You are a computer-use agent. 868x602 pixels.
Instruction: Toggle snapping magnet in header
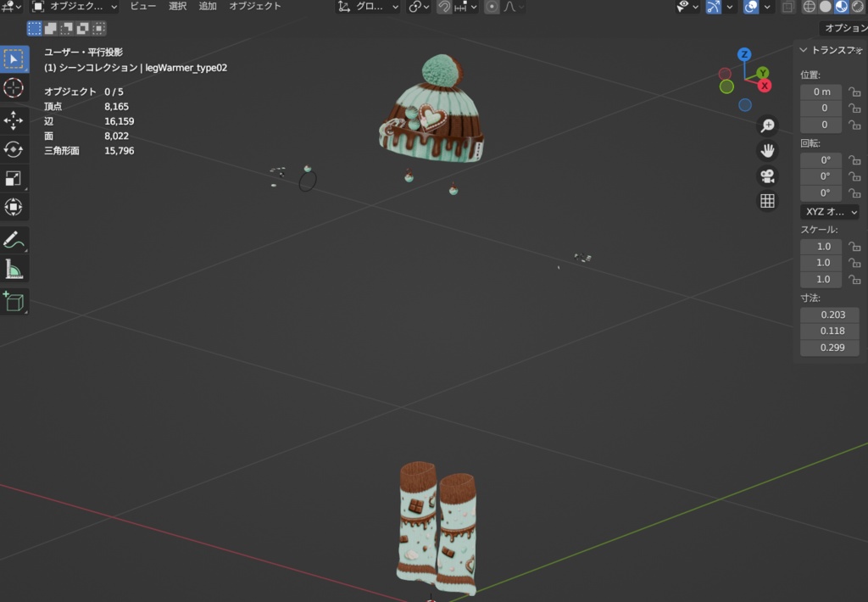444,7
